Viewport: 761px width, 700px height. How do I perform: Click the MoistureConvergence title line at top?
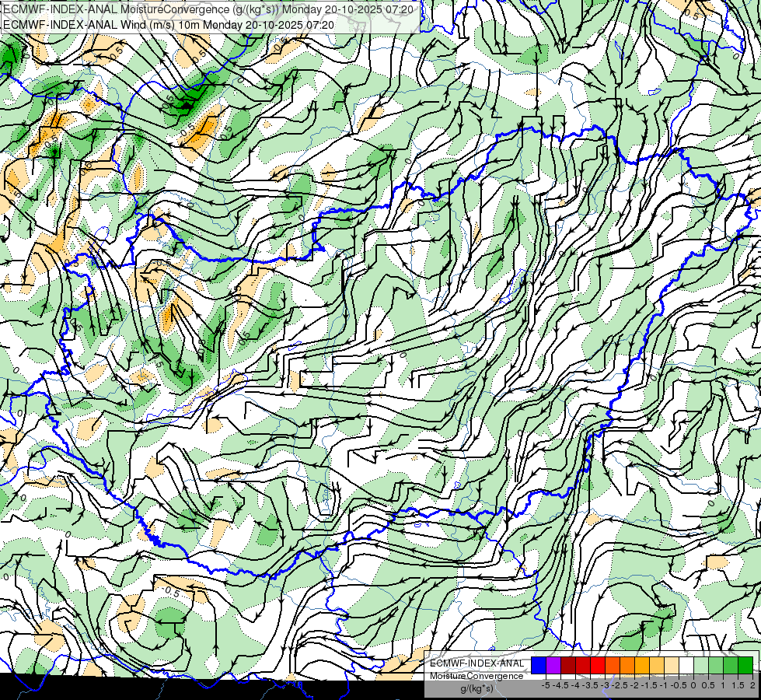(208, 9)
